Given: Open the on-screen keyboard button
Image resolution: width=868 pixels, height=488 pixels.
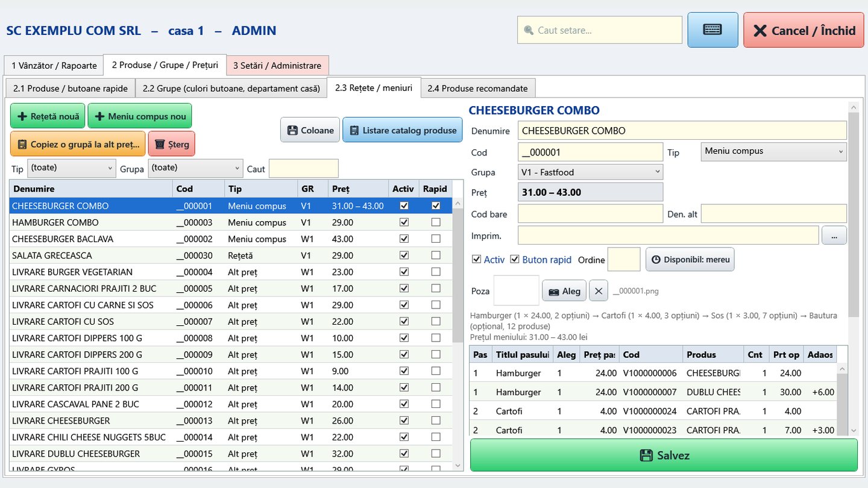Looking at the screenshot, I should pyautogui.click(x=712, y=30).
